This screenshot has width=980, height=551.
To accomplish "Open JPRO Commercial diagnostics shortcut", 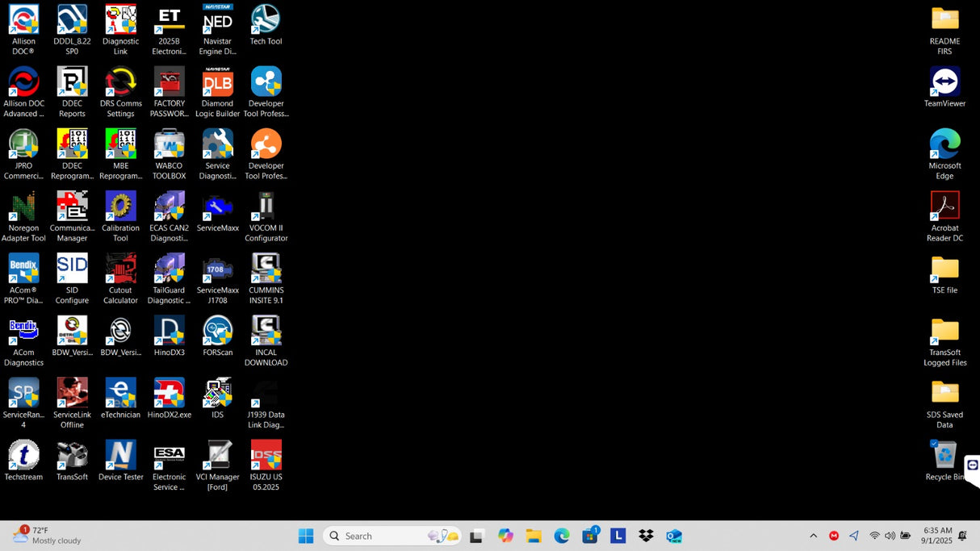I will pyautogui.click(x=23, y=144).
